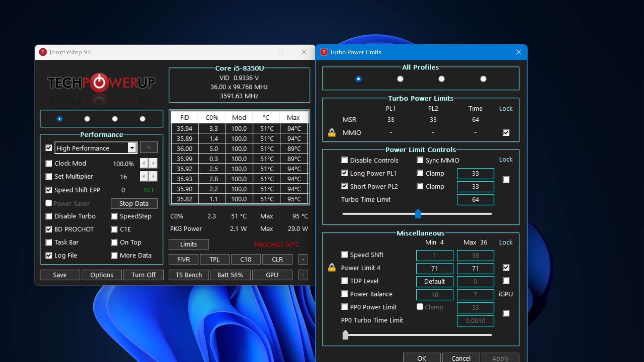Image resolution: width=644 pixels, height=362 pixels.
Task: Adjust the Turbo Time Limit slider handle
Action: click(x=418, y=214)
